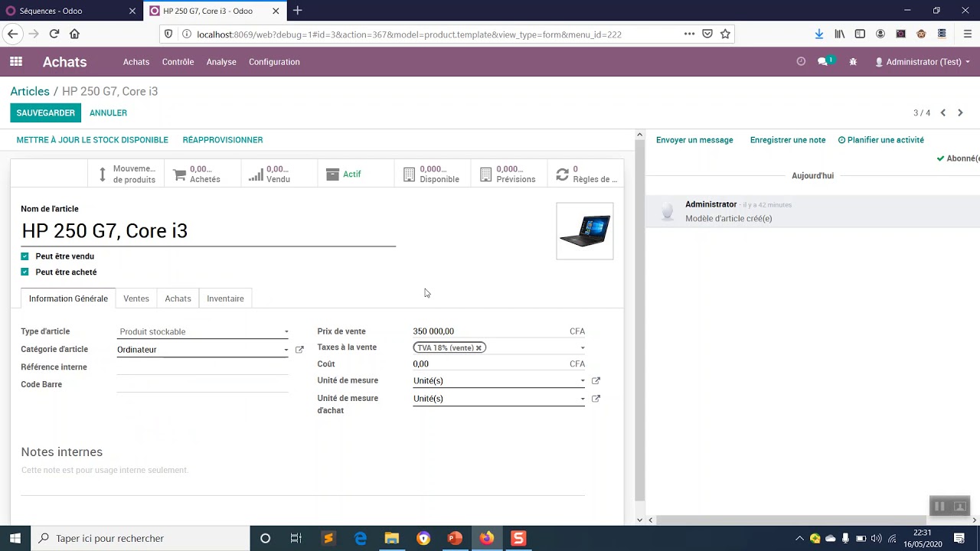Open external link next to Unité de mesure
980x551 pixels.
tap(596, 380)
